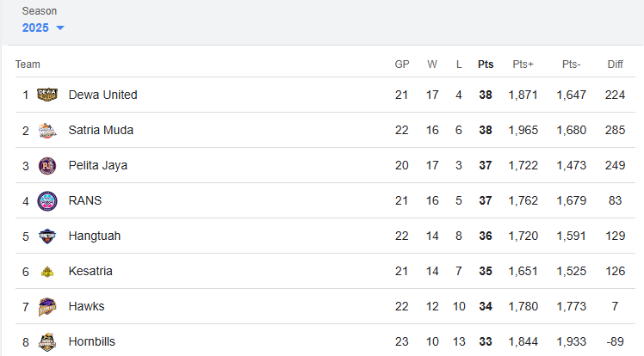Sort standings by Pts column header
Image resolution: width=644 pixels, height=356 pixels.
pos(486,64)
